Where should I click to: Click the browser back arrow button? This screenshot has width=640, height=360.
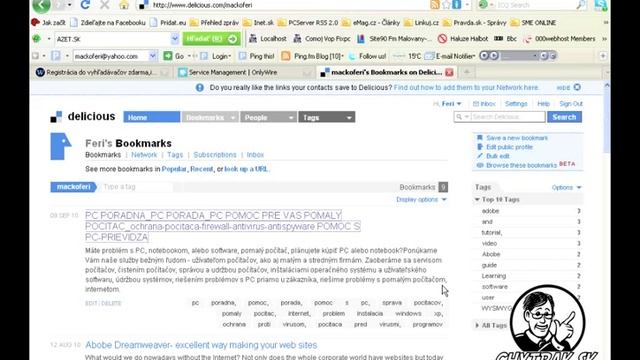pos(41,5)
